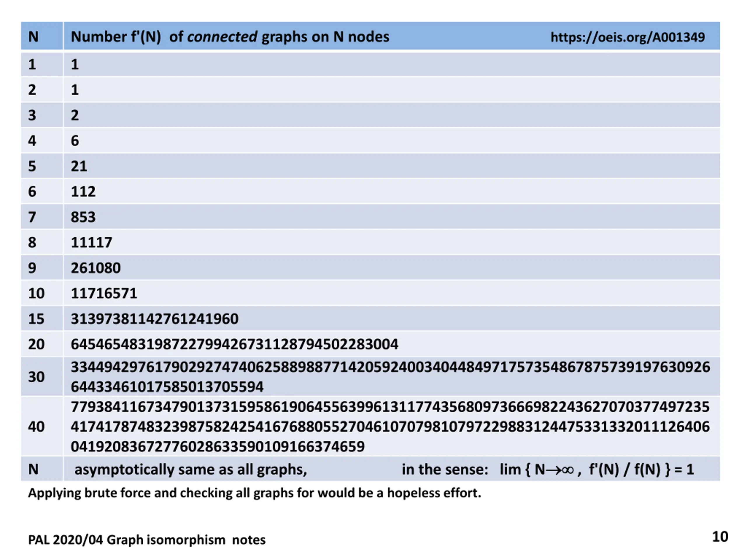Click the value 11716571 in row 10
This screenshot has width=747, height=560.
click(104, 293)
